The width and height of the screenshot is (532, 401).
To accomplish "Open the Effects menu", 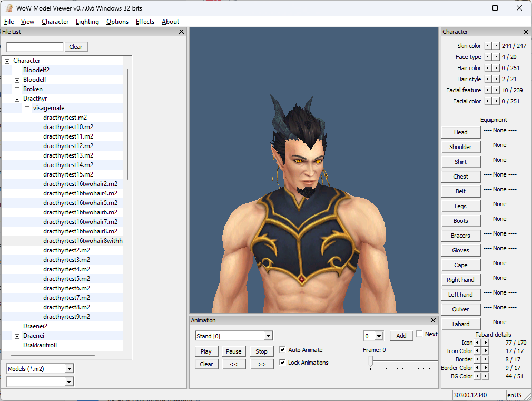I will click(x=145, y=22).
